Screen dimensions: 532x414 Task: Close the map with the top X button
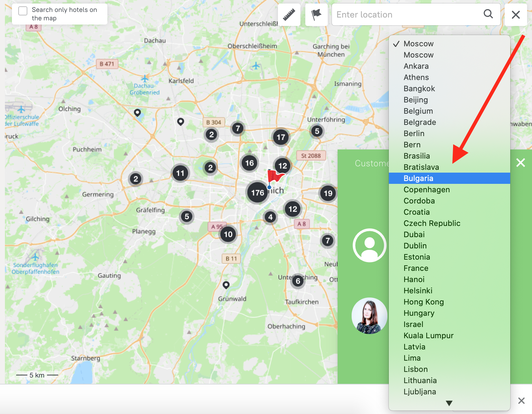tap(516, 15)
